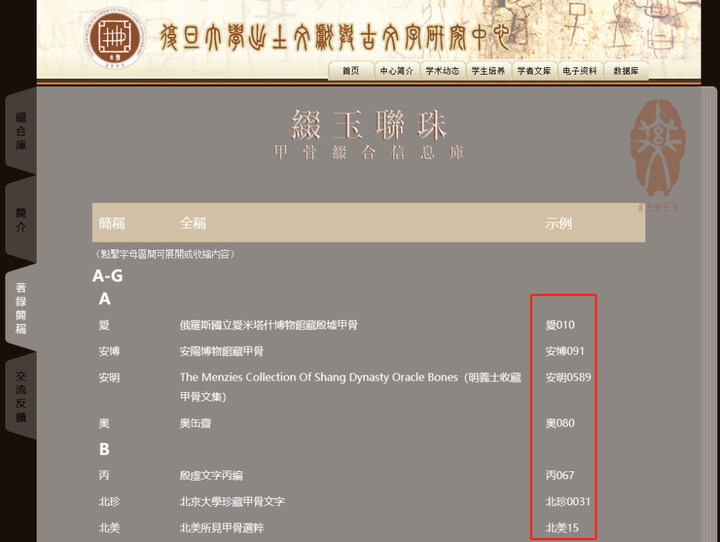Click the letter A section heading

[x=105, y=299]
